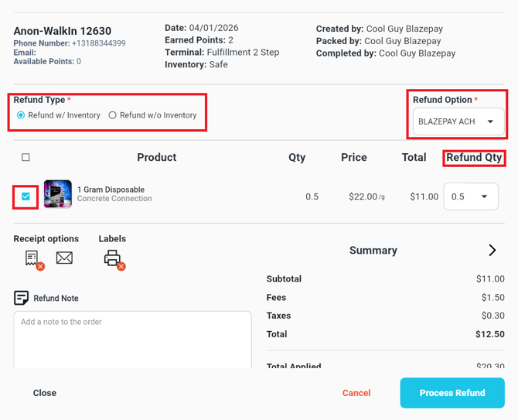Click the print receipt icon
This screenshot has width=518, height=420.
[x=32, y=258]
